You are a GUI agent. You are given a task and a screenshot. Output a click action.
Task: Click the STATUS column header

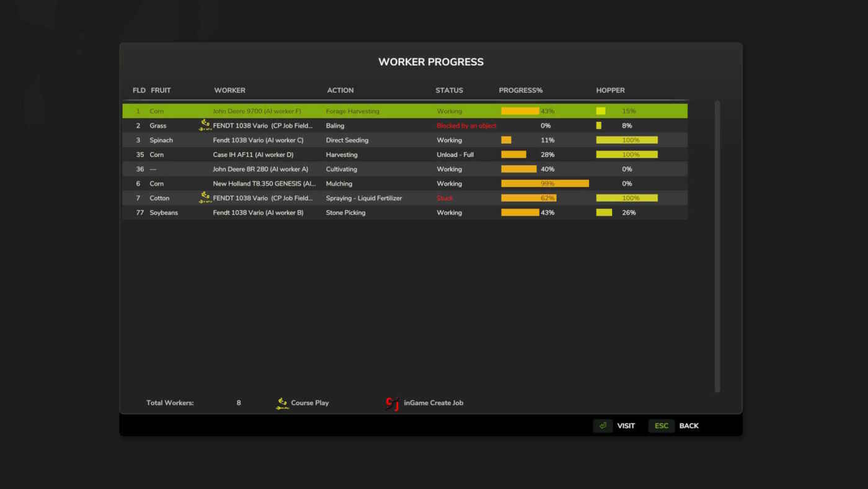[x=449, y=91]
